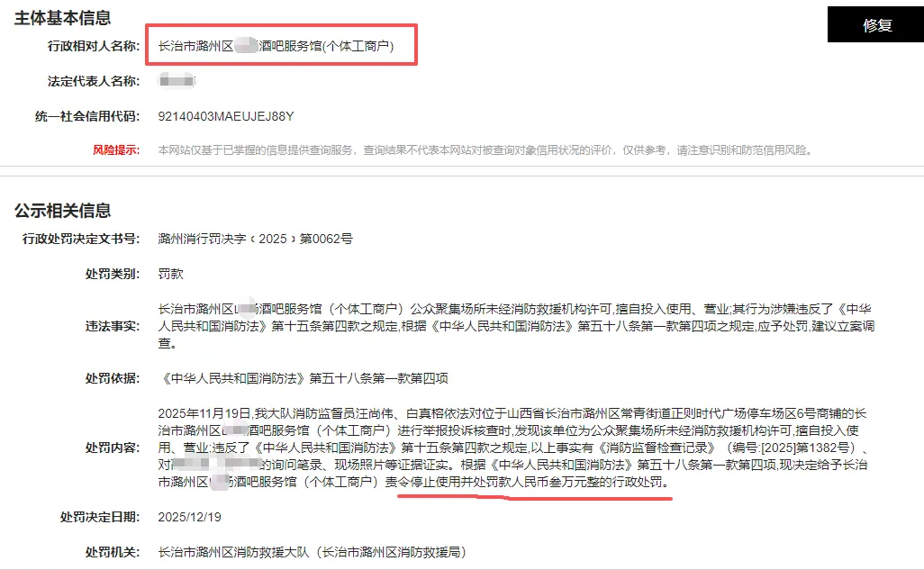Click the 处罚内容 label
The width and height of the screenshot is (924, 570).
tap(112, 448)
